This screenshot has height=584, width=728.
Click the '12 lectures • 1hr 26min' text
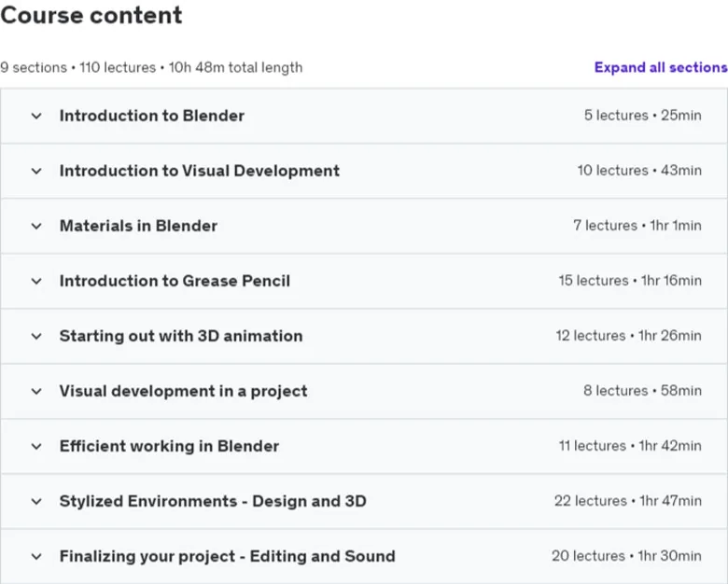point(629,336)
